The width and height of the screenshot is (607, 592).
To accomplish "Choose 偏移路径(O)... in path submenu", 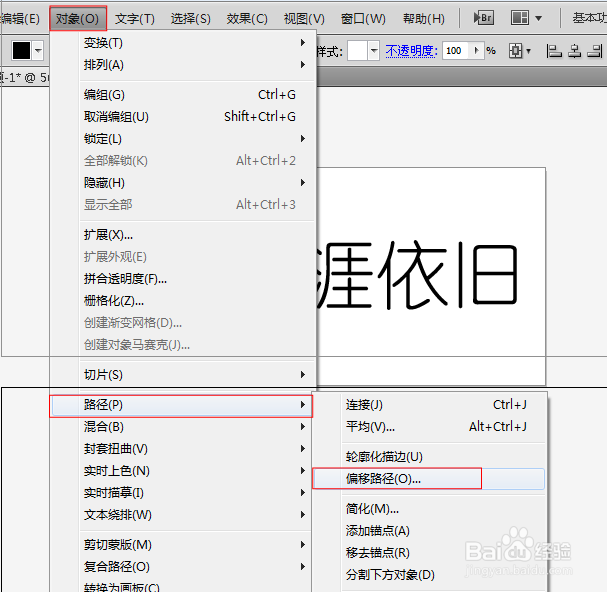I will coord(429,479).
